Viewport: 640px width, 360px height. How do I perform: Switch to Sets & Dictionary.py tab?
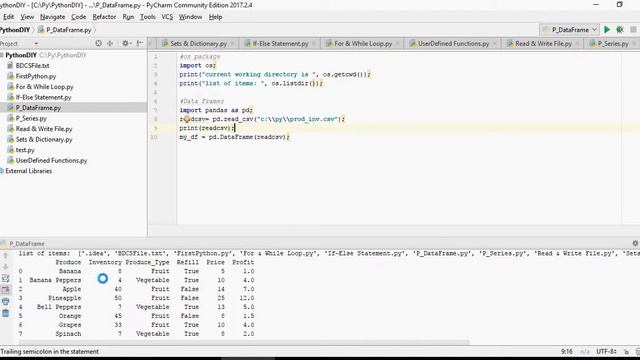pos(198,44)
